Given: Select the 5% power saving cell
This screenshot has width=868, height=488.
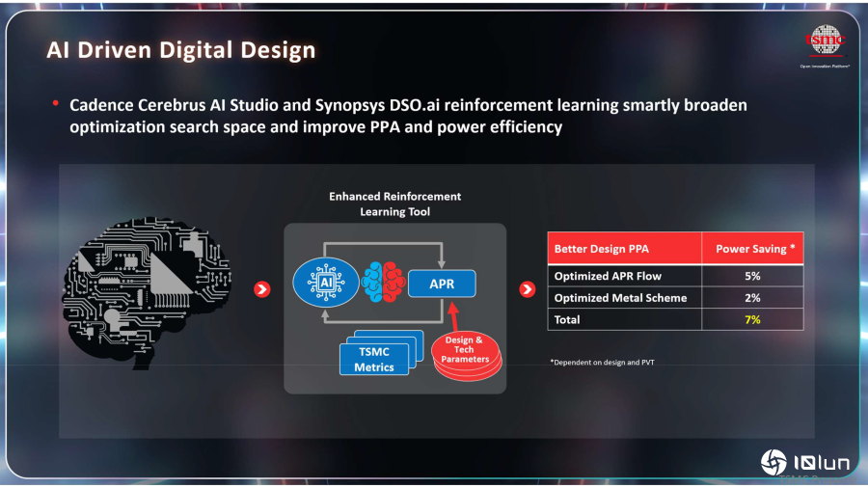Looking at the screenshot, I should [753, 276].
